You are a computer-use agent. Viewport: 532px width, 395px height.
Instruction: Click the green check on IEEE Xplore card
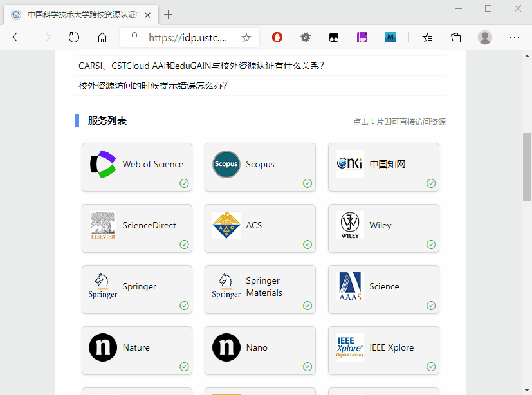[431, 367]
